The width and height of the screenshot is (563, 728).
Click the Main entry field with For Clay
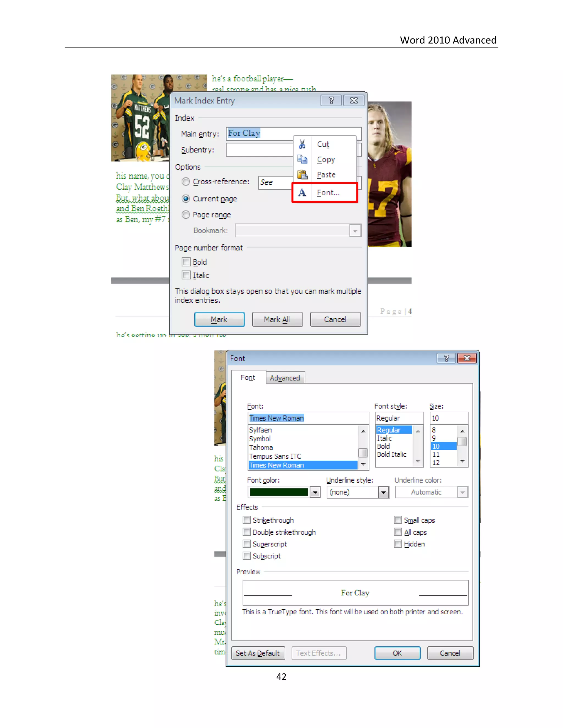click(x=294, y=133)
